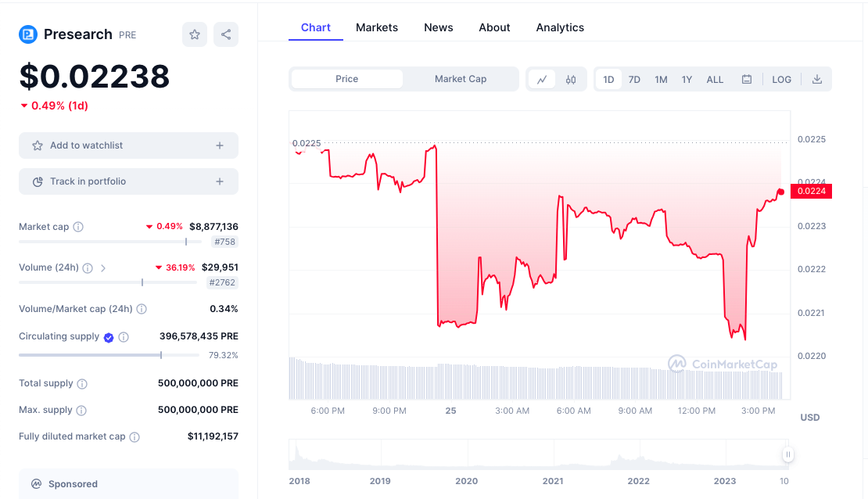Viewport: 868px width, 499px height.
Task: Download chart data icon
Action: 817,79
